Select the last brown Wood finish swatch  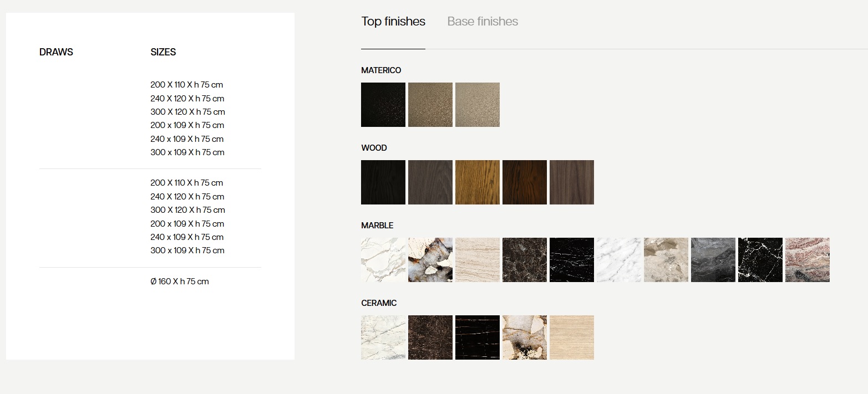572,182
